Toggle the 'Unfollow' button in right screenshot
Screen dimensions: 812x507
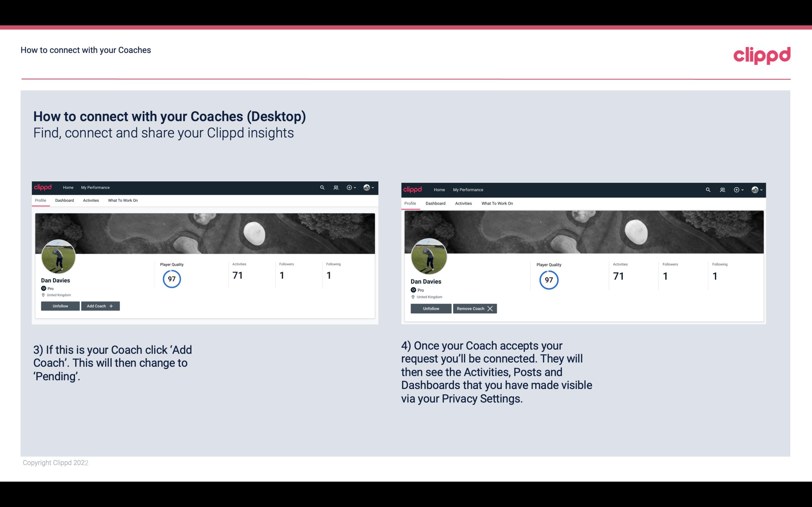coord(430,308)
